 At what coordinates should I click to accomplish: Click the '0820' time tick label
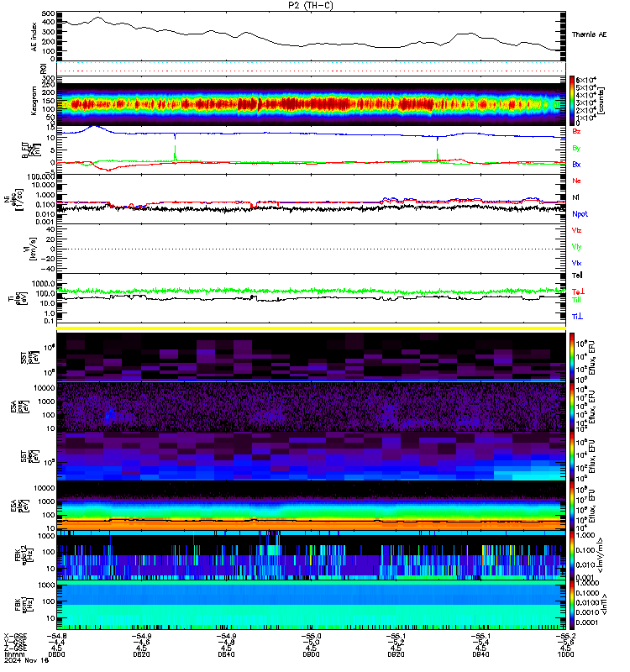click(x=141, y=654)
